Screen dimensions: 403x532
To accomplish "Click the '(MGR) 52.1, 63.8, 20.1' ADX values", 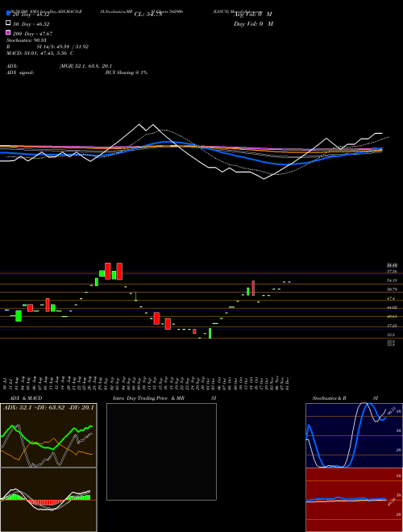I will pos(85,66).
